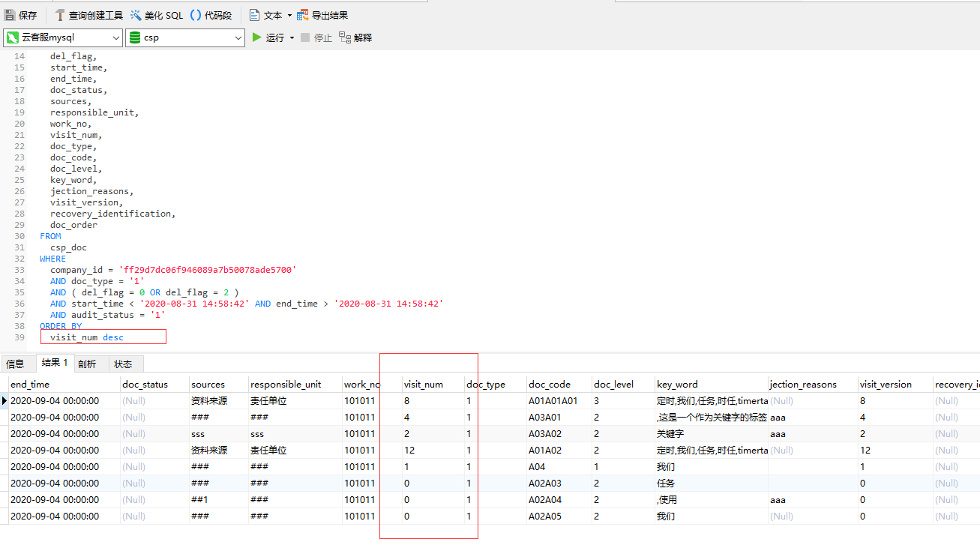Select the doc_code cell A04
This screenshot has width=980, height=551.
point(559,466)
